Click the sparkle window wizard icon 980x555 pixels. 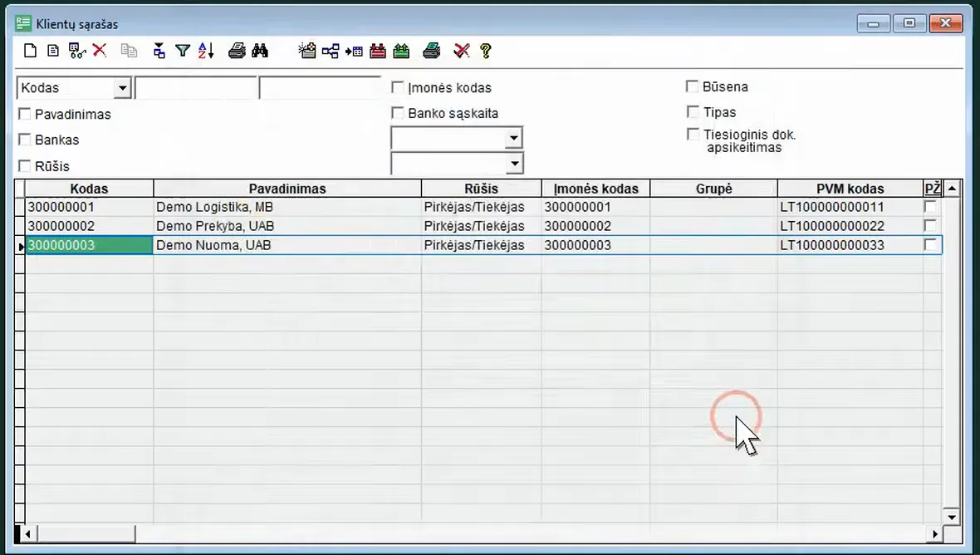307,51
